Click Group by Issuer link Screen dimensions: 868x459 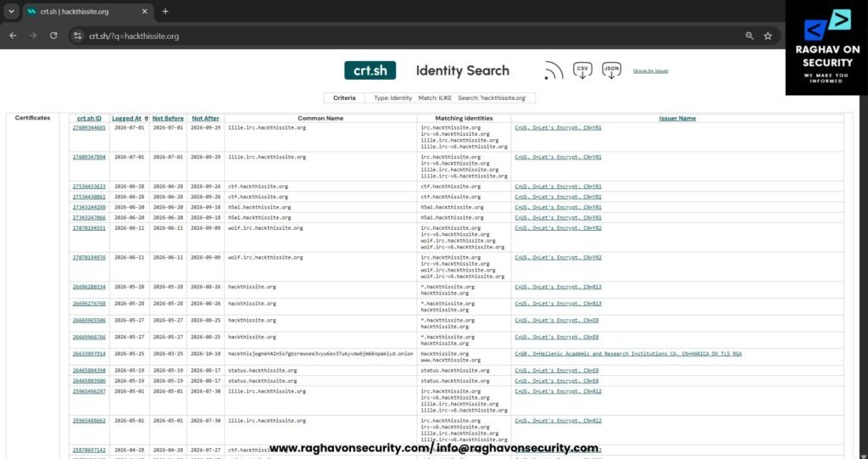[650, 71]
